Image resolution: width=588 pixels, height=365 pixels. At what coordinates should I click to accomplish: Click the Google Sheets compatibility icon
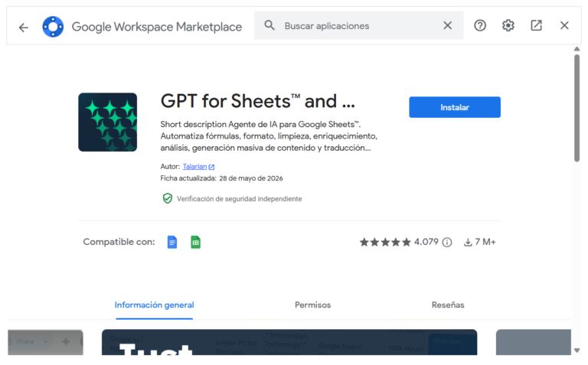195,242
